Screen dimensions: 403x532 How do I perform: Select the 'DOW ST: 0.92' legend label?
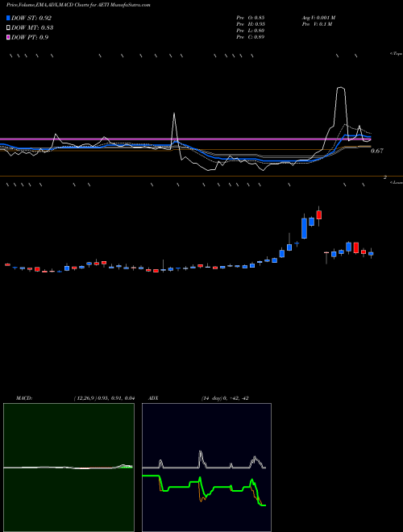[31, 18]
